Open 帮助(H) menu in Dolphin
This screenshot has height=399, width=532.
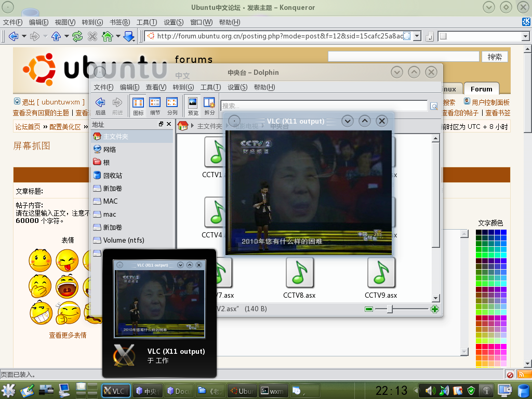264,87
